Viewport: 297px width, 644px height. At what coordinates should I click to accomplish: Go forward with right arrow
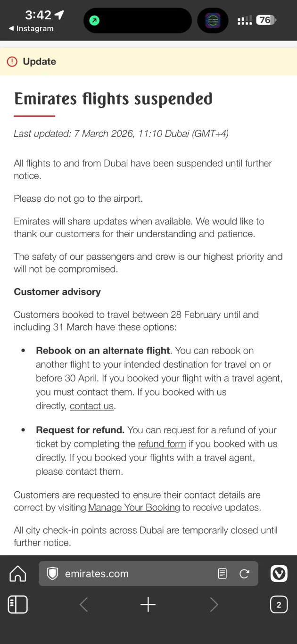[214, 604]
